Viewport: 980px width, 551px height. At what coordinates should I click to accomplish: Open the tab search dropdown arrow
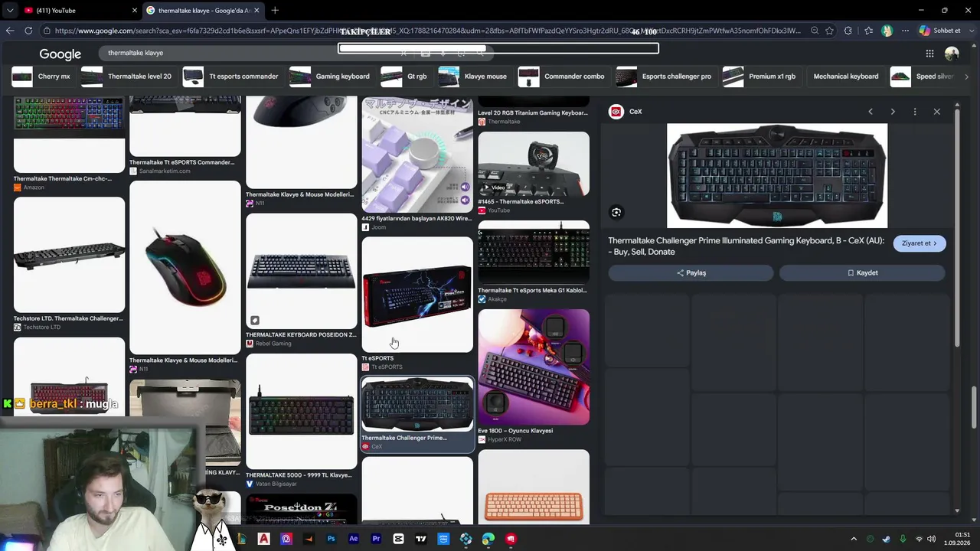[10, 10]
